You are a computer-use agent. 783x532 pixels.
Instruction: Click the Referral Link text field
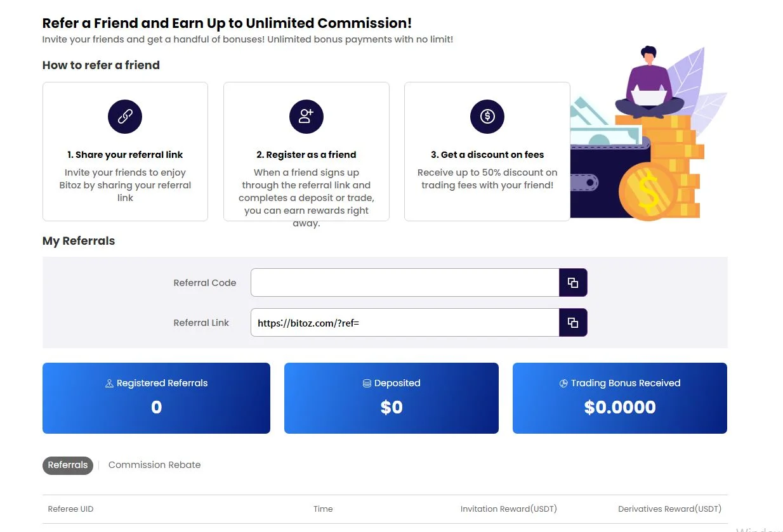tap(405, 323)
